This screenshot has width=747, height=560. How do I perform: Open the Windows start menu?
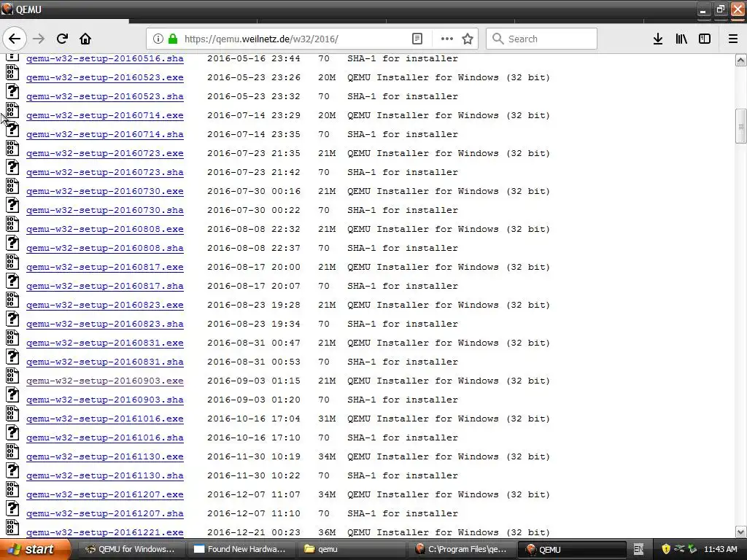34,549
